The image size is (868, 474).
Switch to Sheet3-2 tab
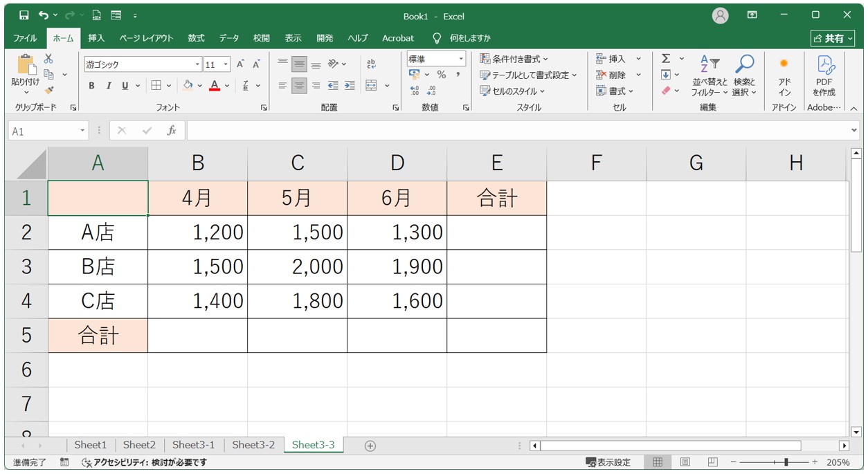253,445
